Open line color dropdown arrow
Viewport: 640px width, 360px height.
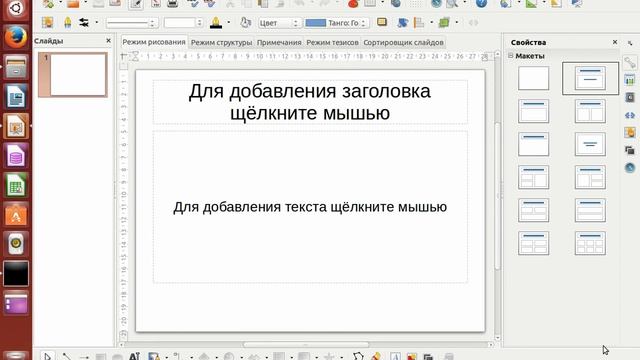pyautogui.click(x=229, y=23)
